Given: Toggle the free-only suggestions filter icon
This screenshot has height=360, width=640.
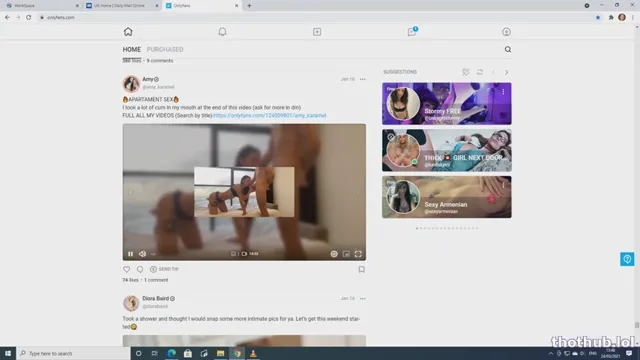Looking at the screenshot, I should [466, 72].
